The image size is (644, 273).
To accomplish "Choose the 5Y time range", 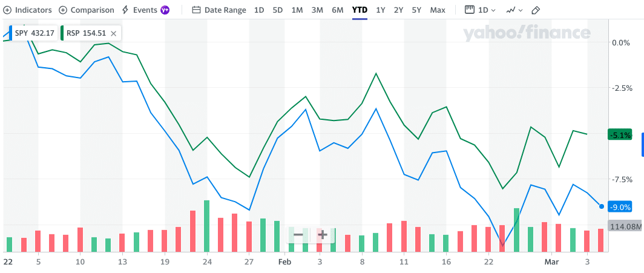I will point(416,10).
